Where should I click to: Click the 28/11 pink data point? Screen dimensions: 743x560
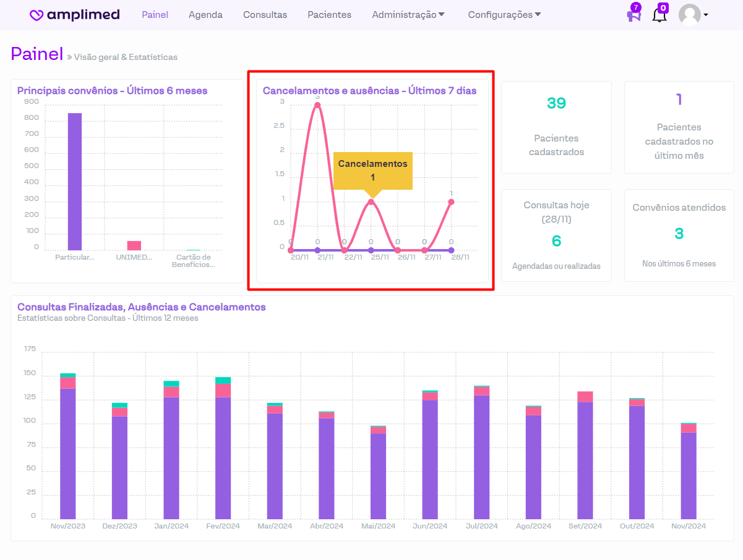click(x=451, y=202)
